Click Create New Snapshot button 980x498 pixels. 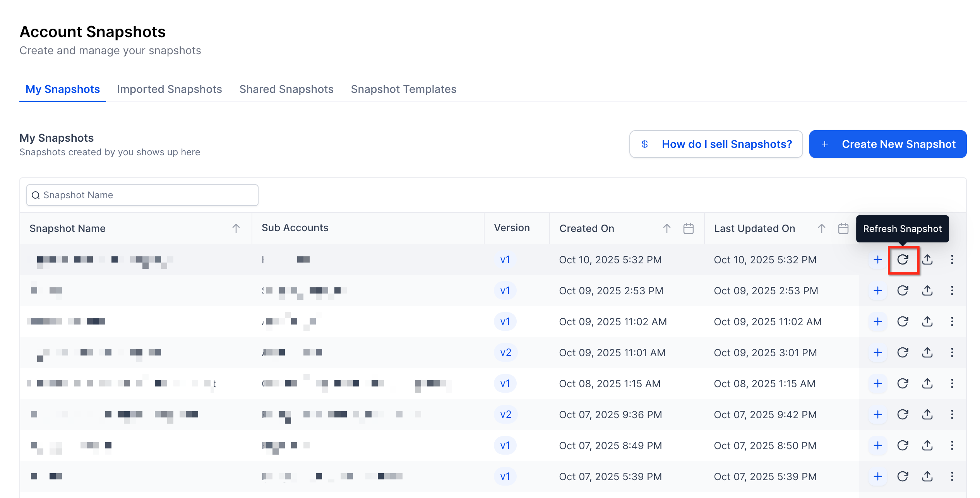(x=887, y=144)
